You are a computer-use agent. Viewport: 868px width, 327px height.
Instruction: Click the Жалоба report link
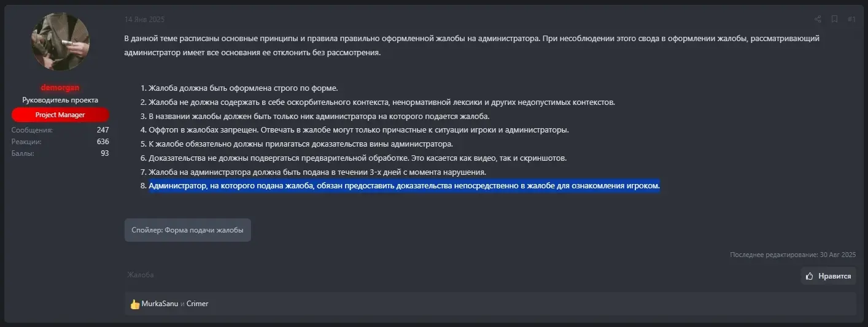point(141,275)
